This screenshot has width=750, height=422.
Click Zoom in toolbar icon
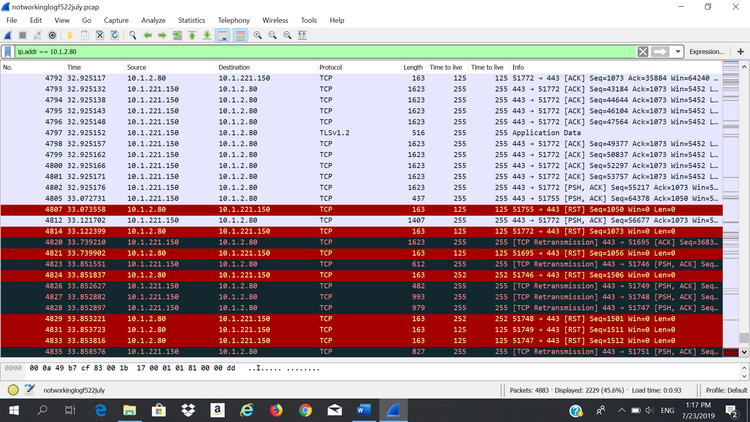click(x=258, y=35)
